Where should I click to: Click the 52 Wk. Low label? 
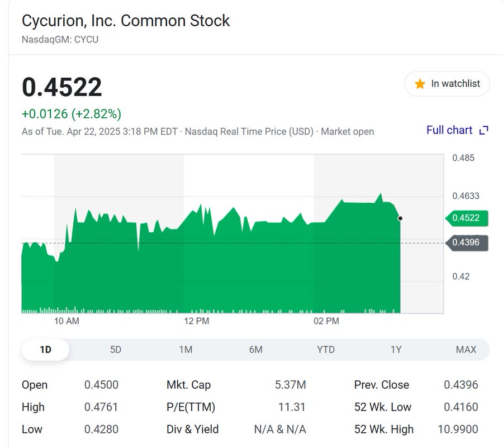[383, 407]
